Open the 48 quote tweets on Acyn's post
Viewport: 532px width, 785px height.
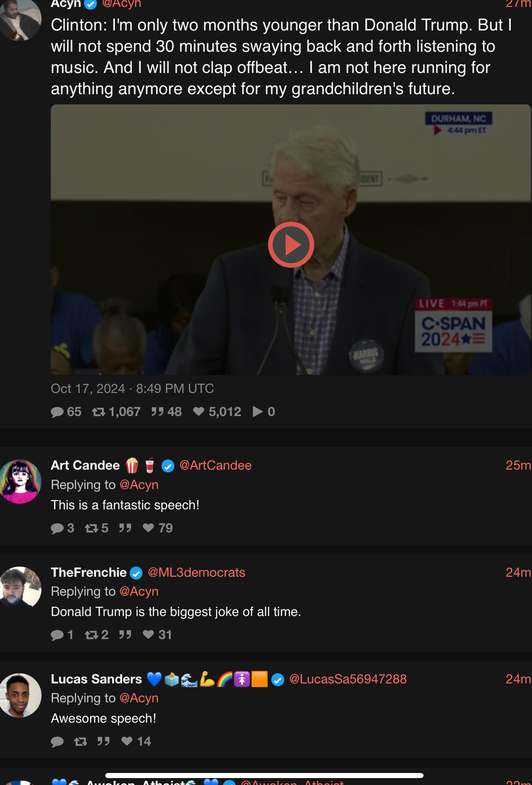click(x=167, y=412)
